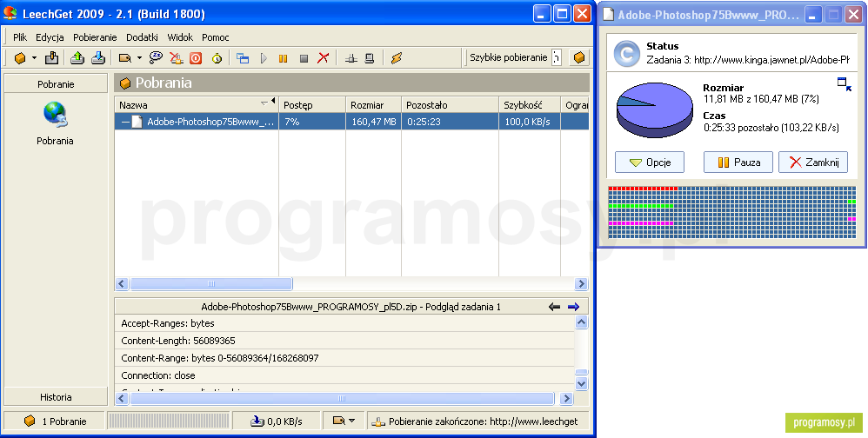Click the Content-Length: 56089365 line
The width and height of the screenshot is (868, 438).
[x=178, y=341]
